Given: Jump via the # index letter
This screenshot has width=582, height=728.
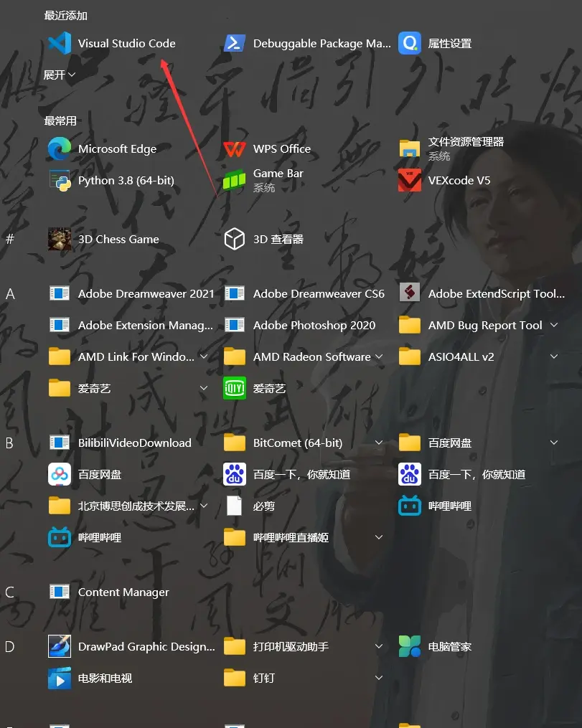Looking at the screenshot, I should point(10,239).
